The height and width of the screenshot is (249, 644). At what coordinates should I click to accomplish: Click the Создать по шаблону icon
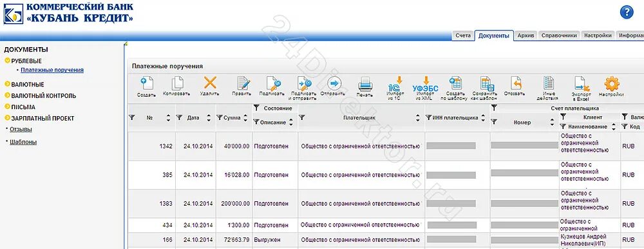click(x=455, y=84)
